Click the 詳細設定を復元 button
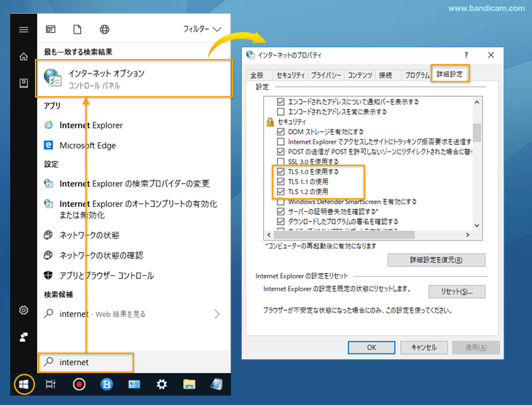 click(436, 260)
